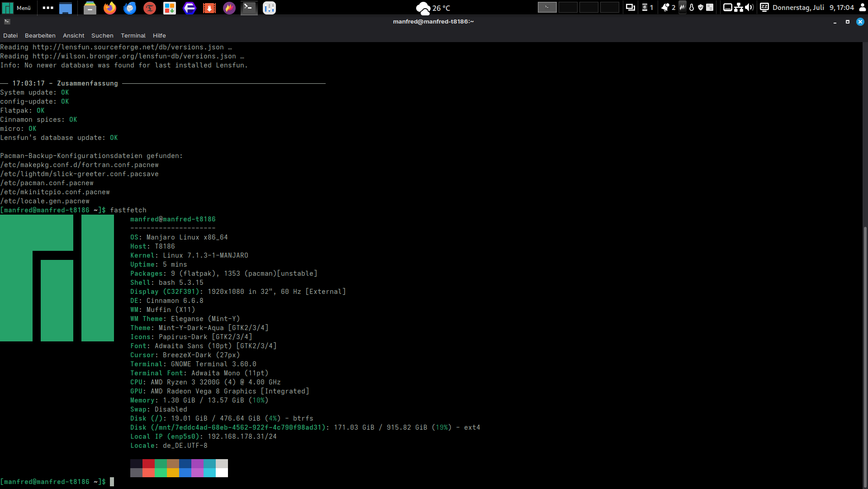This screenshot has width=868, height=489.
Task: Click the yellow color block in fastfetch palette
Action: pos(173,473)
